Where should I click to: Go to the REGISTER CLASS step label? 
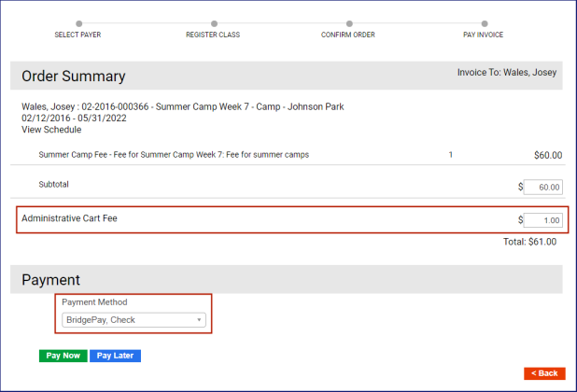[x=213, y=35]
